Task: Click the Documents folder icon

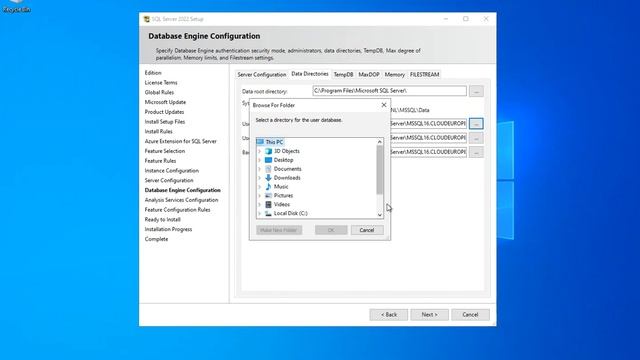Action: click(268, 169)
